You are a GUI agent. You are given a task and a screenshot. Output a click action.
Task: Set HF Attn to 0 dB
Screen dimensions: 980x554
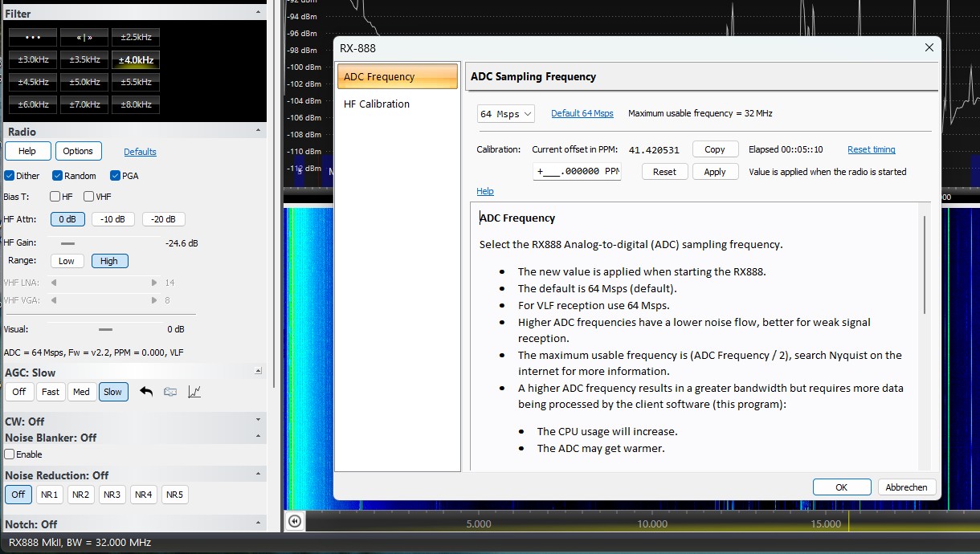tap(67, 219)
